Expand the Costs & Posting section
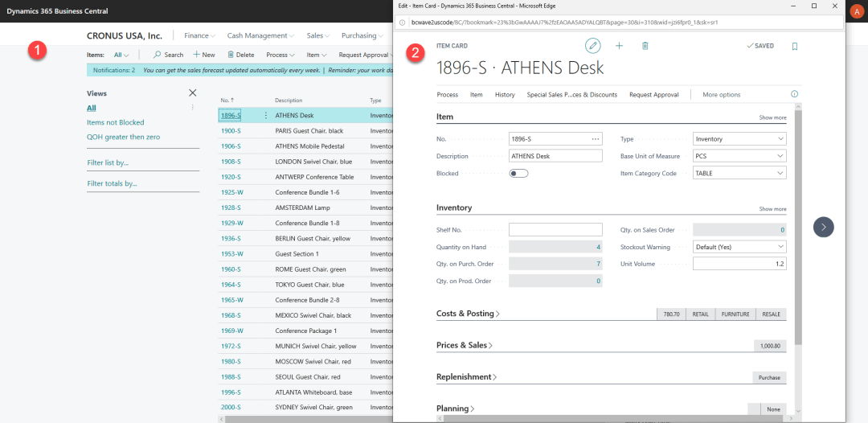 click(468, 314)
